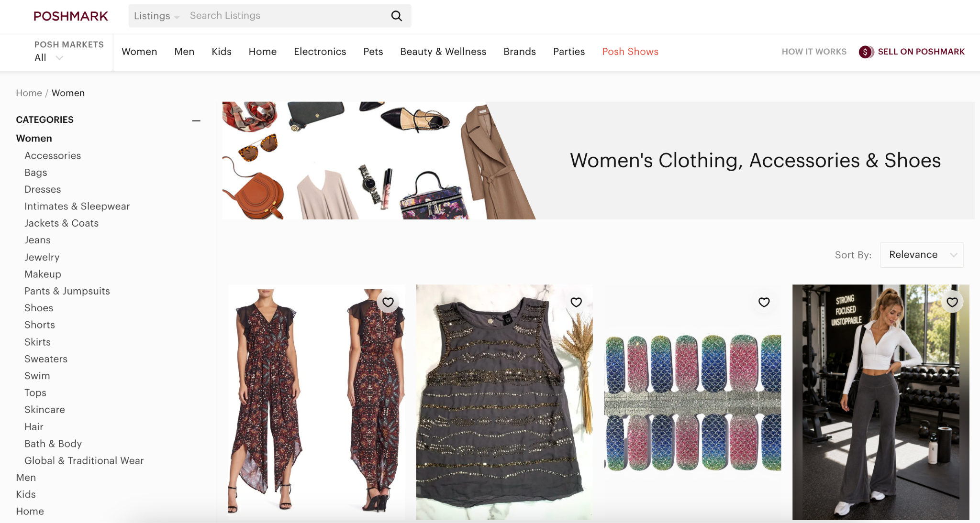Open the Electronics menu
Image resolution: width=980 pixels, height=523 pixels.
pos(320,52)
